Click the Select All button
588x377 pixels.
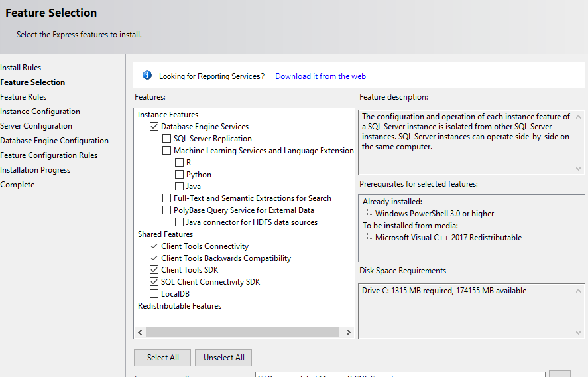162,358
